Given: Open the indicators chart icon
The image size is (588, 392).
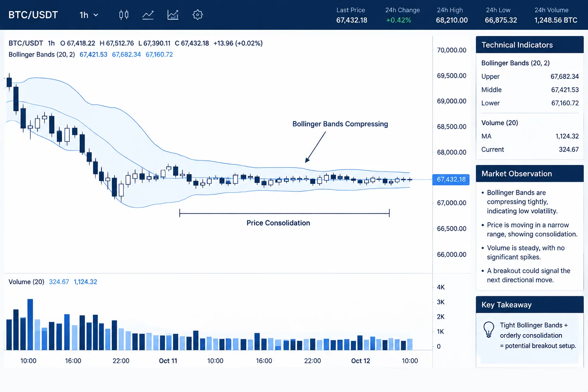Looking at the screenshot, I should pos(173,15).
